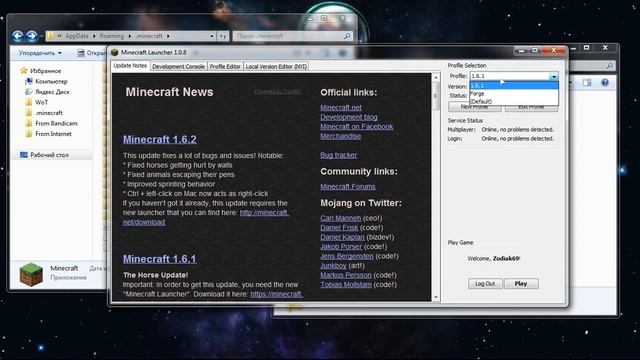
Task: Open the Bug tracker link
Action: [x=338, y=155]
